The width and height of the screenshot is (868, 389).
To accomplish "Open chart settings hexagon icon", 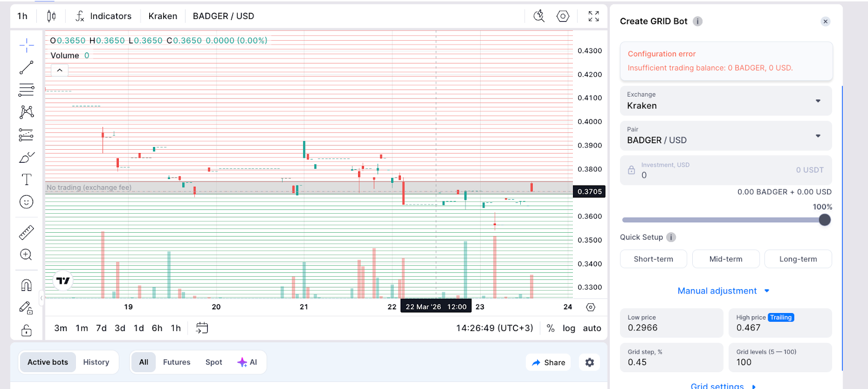I will click(563, 16).
